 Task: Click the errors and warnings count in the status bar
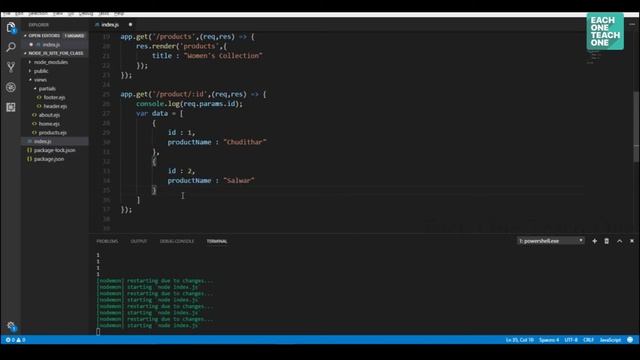tap(16, 340)
